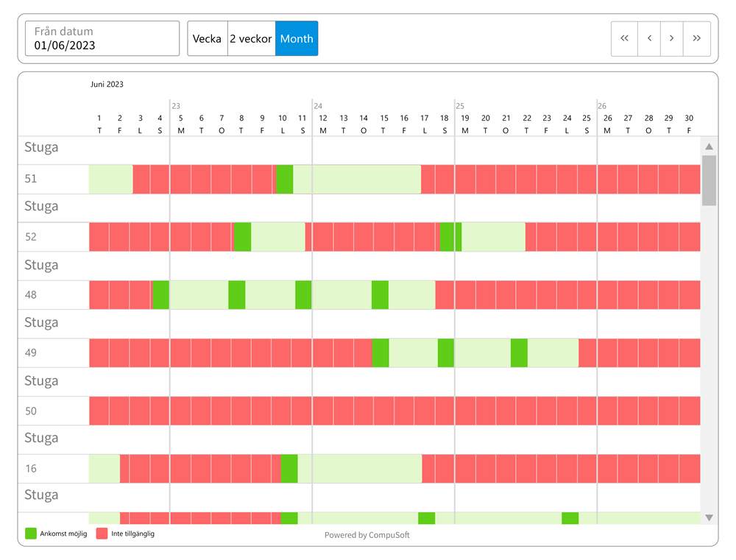This screenshot has height=560, width=736.
Task: Switch to the Vecka view
Action: (207, 39)
